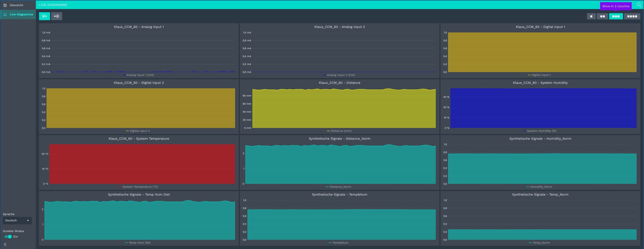The height and width of the screenshot is (249, 644).
Task: Click the LIVE-DIAGRAMME header text
Action: click(53, 5)
